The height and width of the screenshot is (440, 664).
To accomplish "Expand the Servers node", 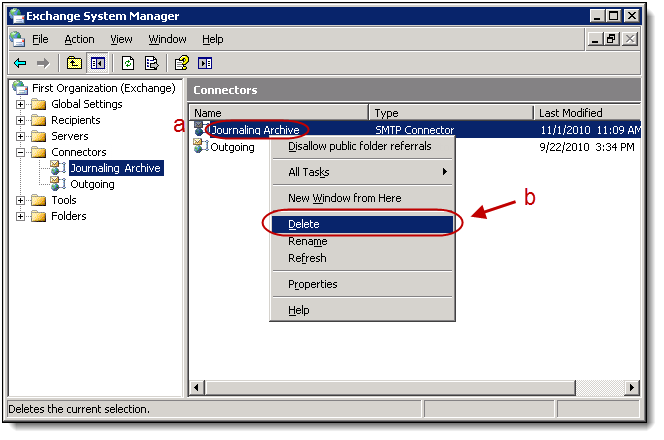I will pos(20,136).
